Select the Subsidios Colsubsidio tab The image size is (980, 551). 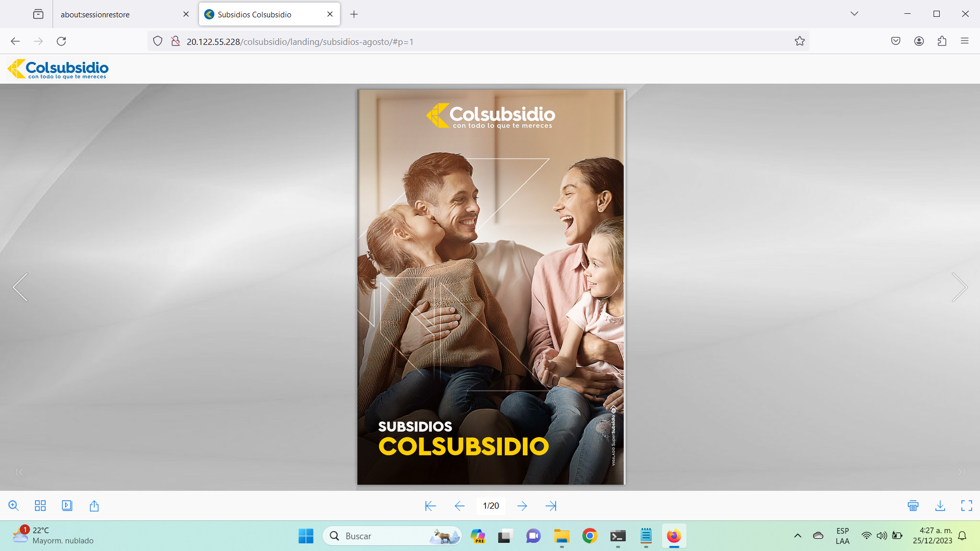tap(254, 14)
